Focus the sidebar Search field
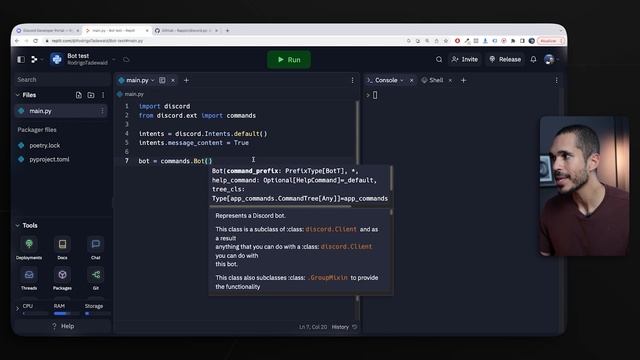This screenshot has width=640, height=360. point(61,80)
